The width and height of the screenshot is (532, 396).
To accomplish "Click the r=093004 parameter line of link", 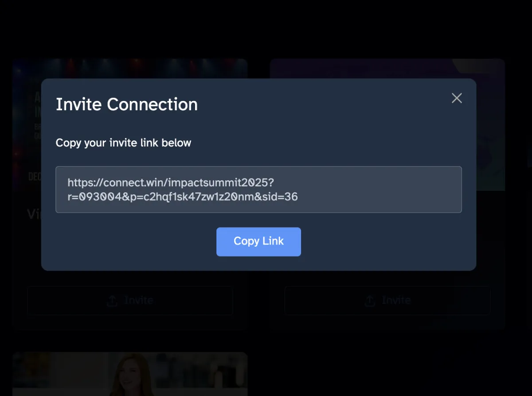I will pos(182,197).
